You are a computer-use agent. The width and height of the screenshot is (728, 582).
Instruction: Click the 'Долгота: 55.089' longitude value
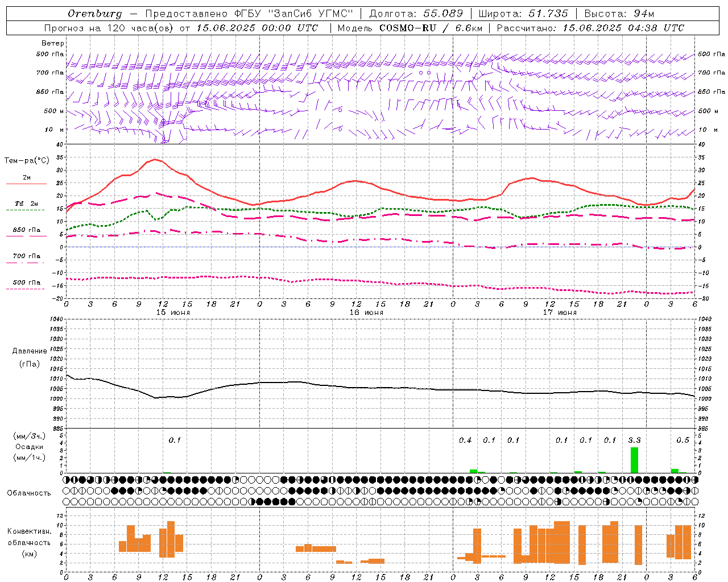416,14
